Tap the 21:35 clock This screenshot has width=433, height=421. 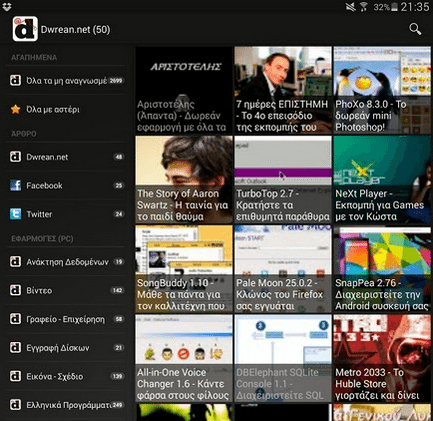click(415, 7)
